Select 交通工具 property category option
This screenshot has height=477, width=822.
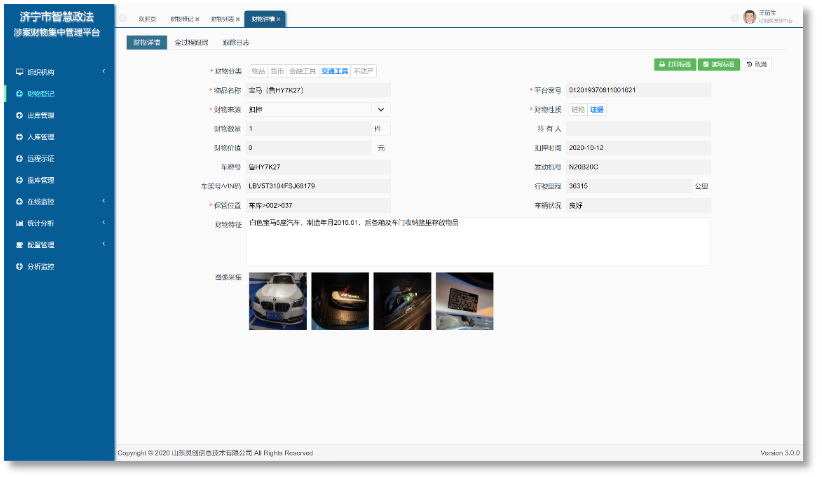point(334,71)
